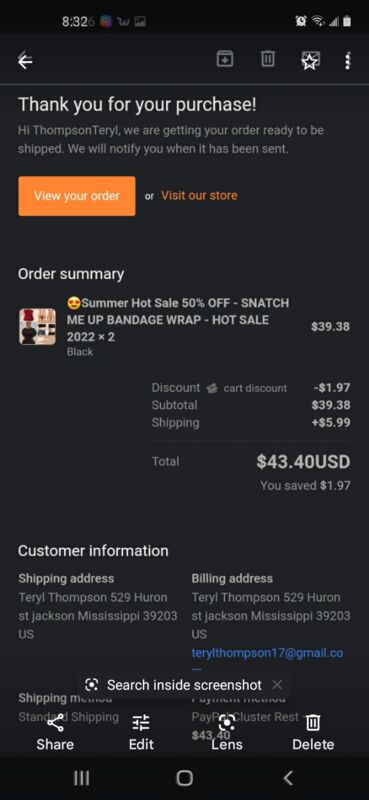Follow the Visit our store link

tap(199, 195)
